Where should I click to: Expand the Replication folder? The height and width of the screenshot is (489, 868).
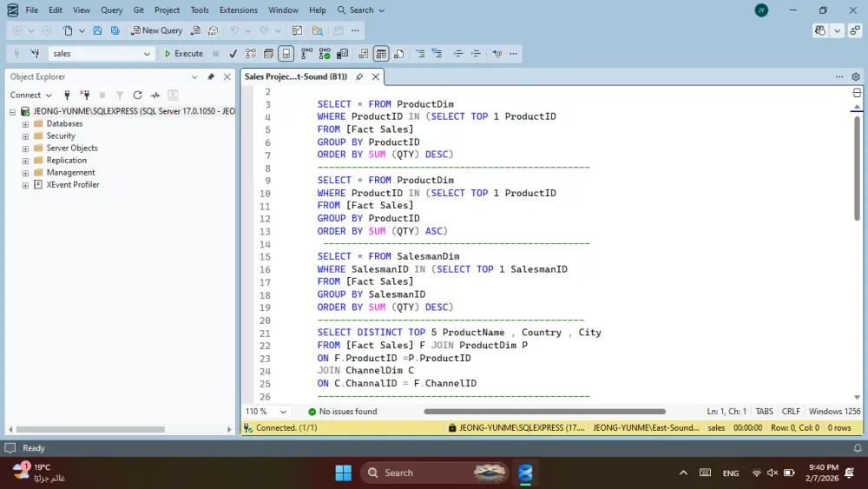25,160
